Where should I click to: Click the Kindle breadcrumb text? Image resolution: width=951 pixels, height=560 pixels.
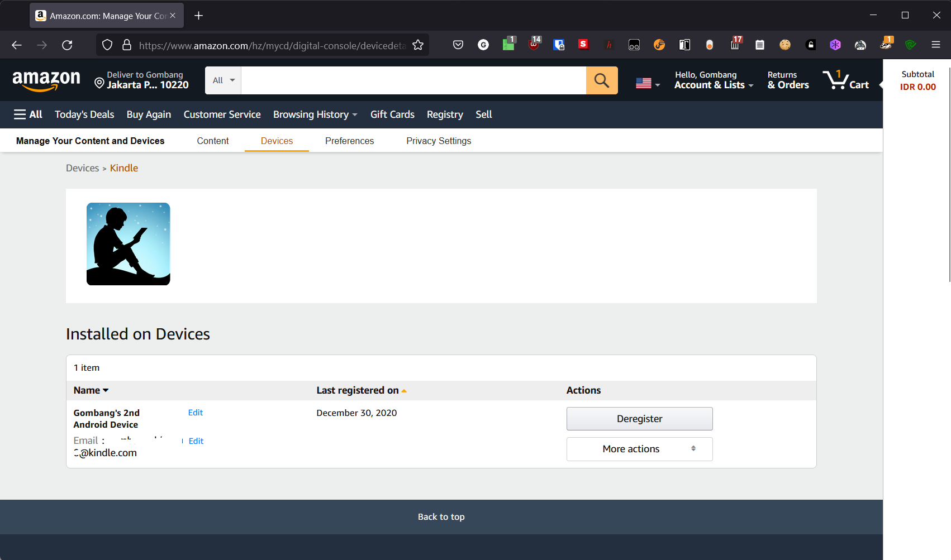[124, 168]
